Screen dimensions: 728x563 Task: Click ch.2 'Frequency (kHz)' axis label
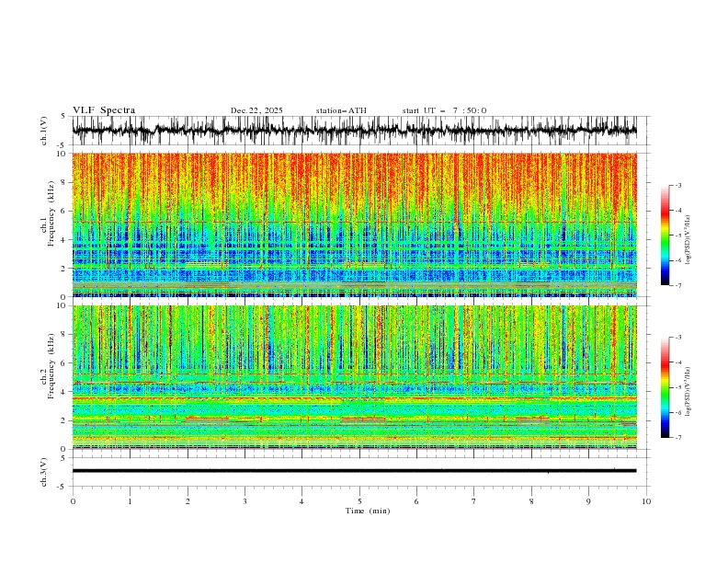(x=51, y=365)
